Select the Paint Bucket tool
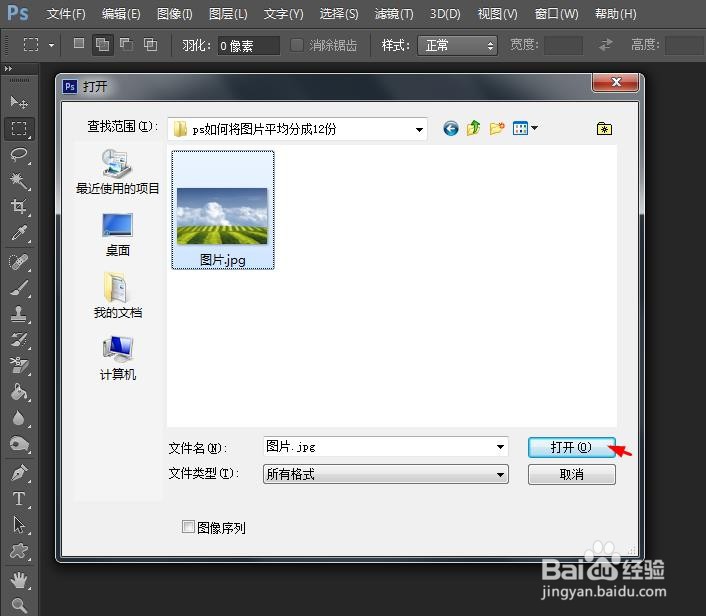706x616 pixels. click(18, 392)
